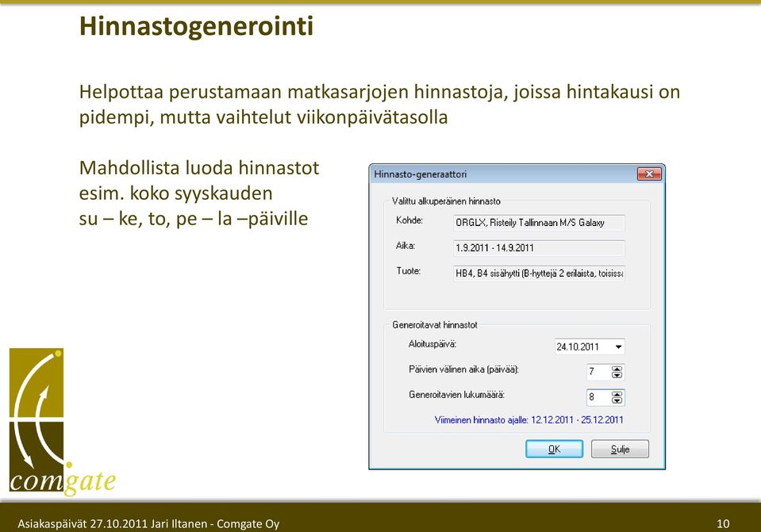Click the text 'esim. koko syyskauden'
761x532 pixels.
pyautogui.click(x=175, y=193)
